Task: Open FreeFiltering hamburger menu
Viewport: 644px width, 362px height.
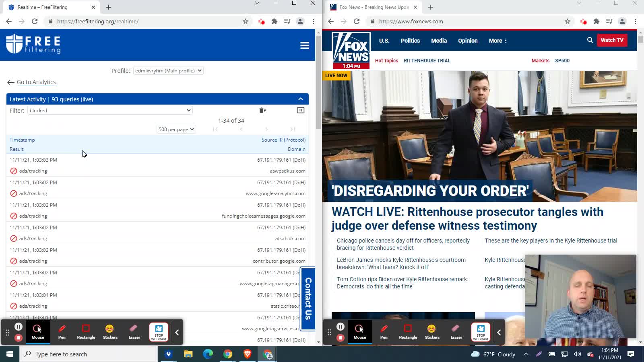Action: (x=305, y=45)
